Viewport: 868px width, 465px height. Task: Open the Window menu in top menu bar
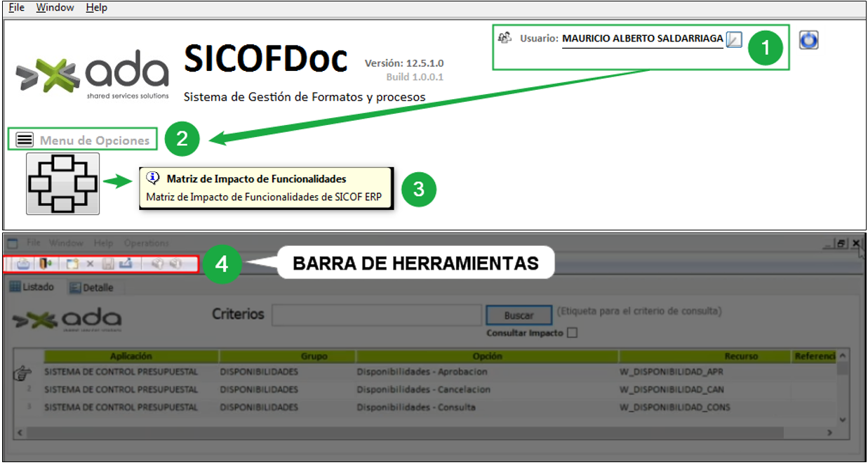(x=55, y=8)
